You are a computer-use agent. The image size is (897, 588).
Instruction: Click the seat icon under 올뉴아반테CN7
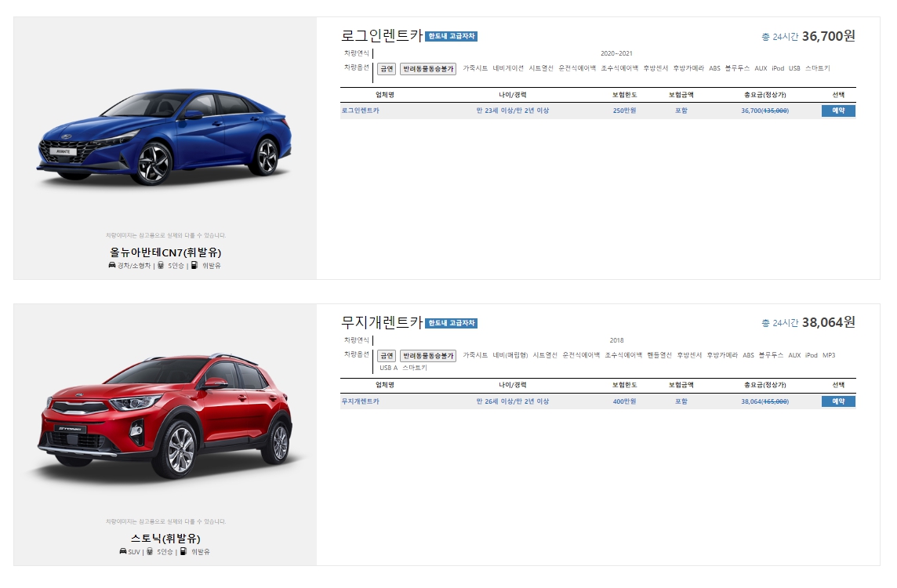point(161,266)
